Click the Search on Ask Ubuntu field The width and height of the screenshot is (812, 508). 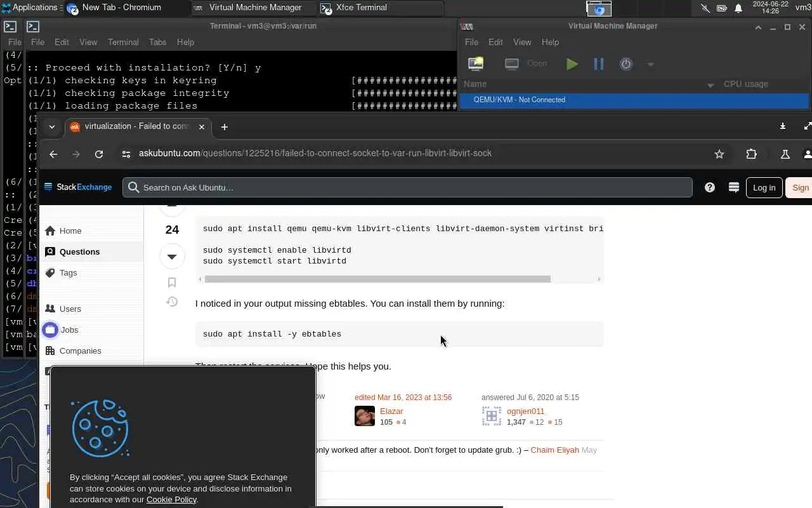[x=407, y=187]
